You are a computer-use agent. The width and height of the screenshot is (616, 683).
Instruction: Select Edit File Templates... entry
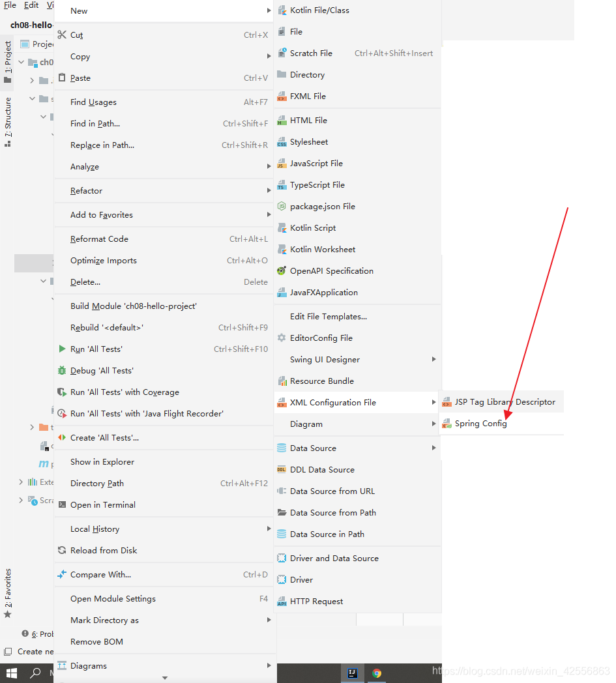[357, 316]
